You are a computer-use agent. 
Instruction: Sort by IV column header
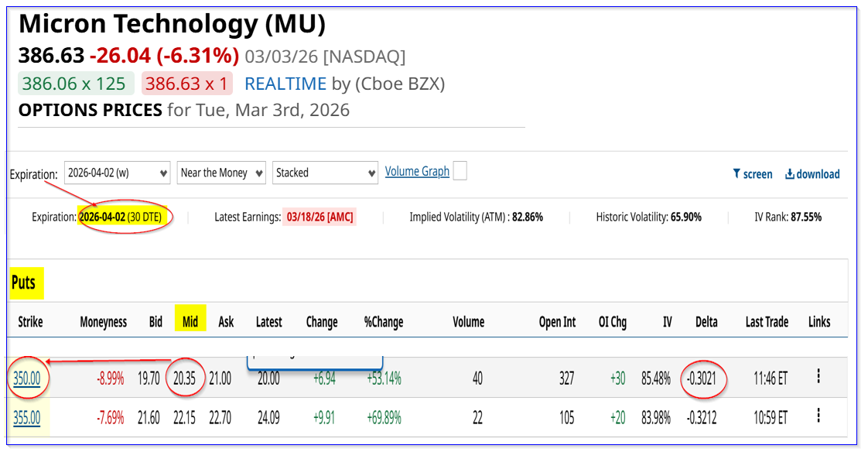point(667,322)
